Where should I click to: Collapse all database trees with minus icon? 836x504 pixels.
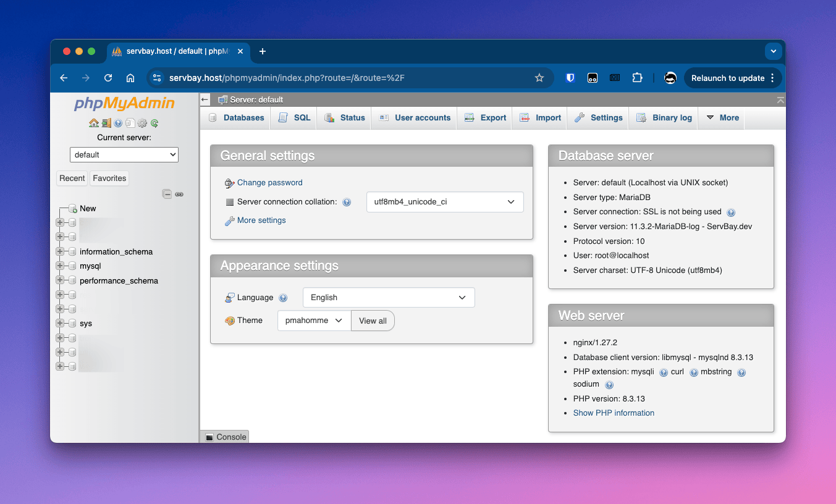point(167,194)
